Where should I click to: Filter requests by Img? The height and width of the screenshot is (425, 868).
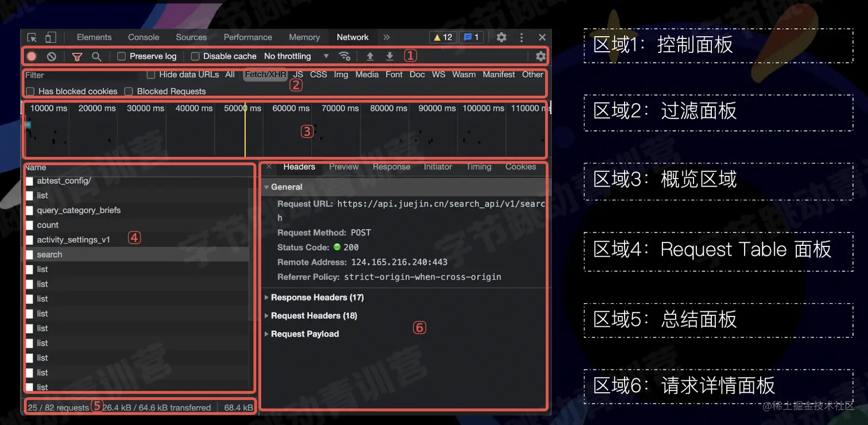tap(341, 75)
